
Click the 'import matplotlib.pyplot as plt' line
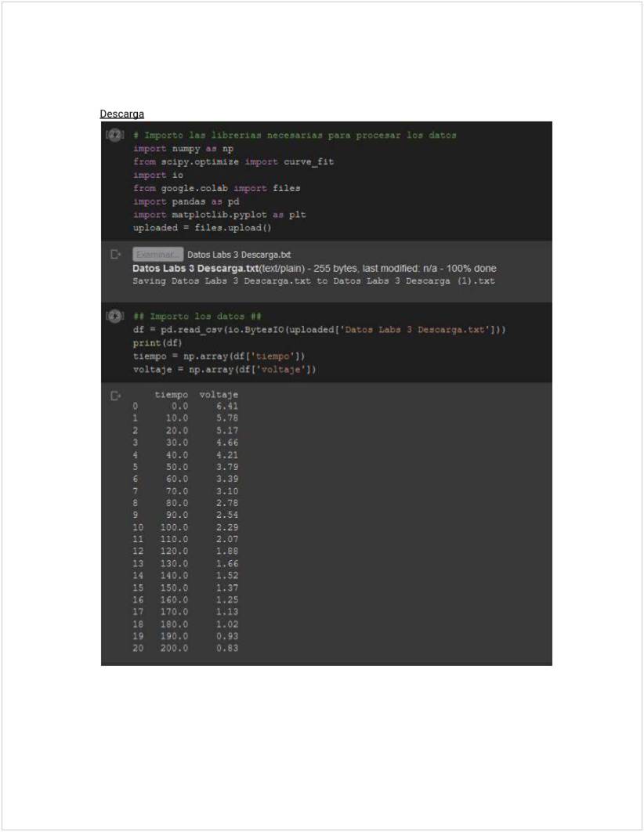(219, 214)
